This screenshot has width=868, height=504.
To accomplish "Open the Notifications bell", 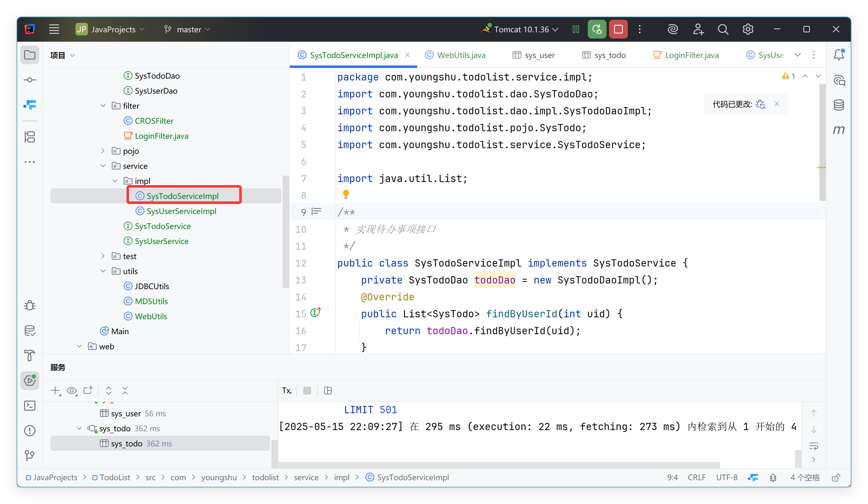I will (x=839, y=55).
